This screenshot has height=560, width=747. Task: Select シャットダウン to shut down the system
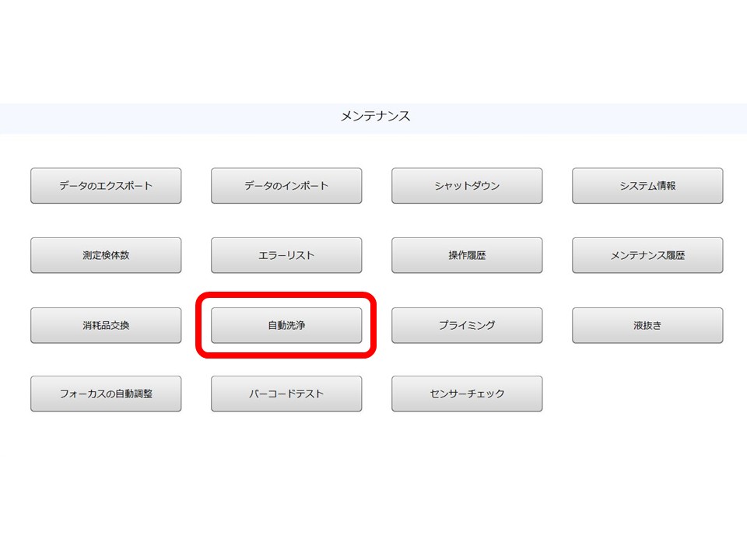467,185
